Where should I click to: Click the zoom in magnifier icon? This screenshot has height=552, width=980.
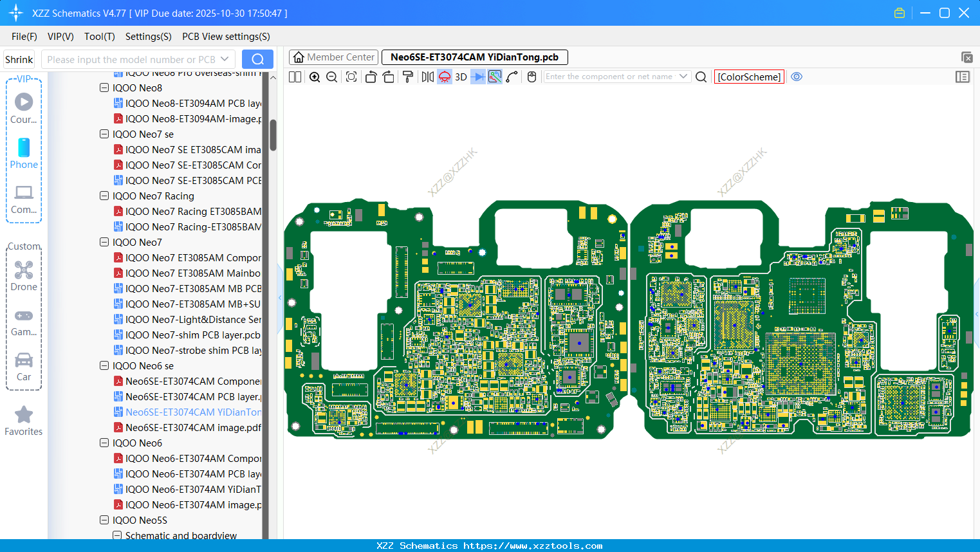(315, 77)
